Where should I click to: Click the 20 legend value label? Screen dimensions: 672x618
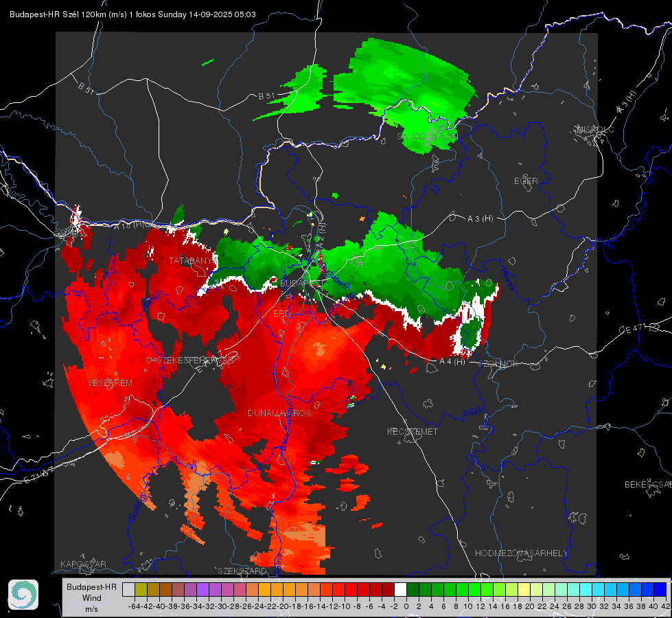(x=530, y=606)
